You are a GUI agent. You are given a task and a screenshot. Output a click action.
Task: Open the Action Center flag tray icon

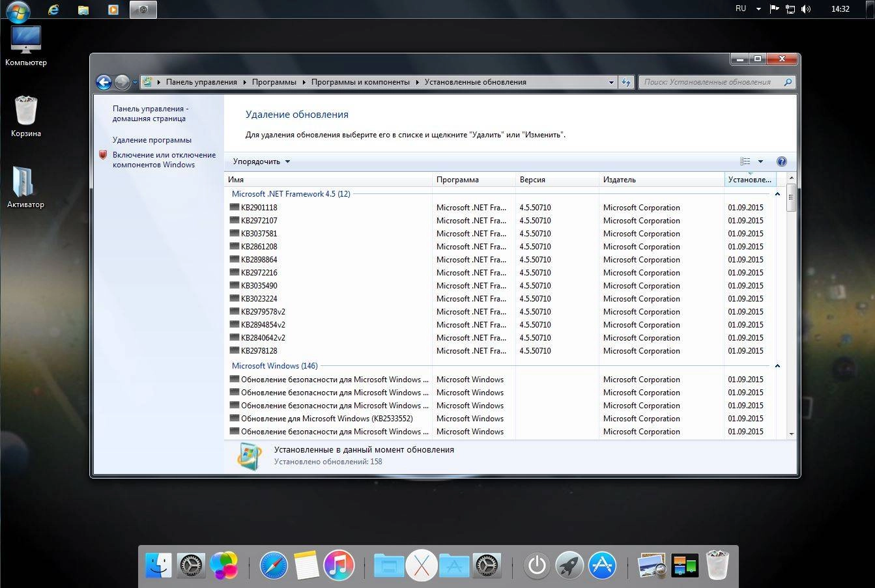pos(775,9)
